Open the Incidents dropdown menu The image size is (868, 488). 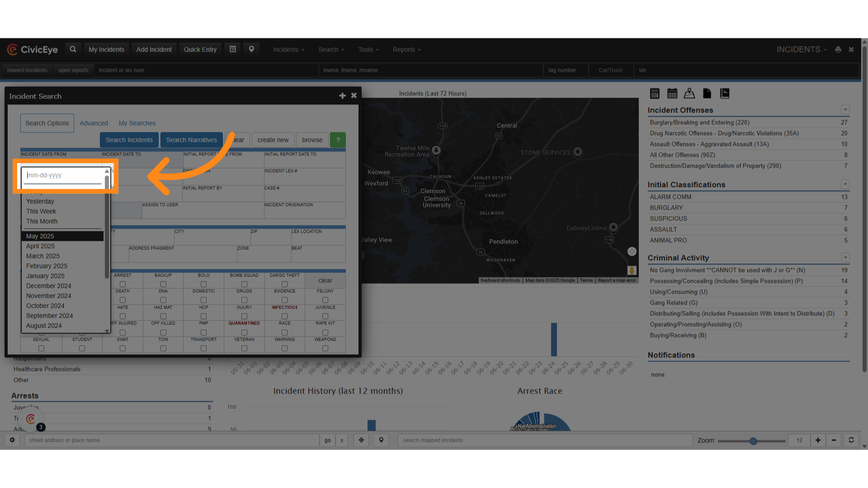click(288, 50)
